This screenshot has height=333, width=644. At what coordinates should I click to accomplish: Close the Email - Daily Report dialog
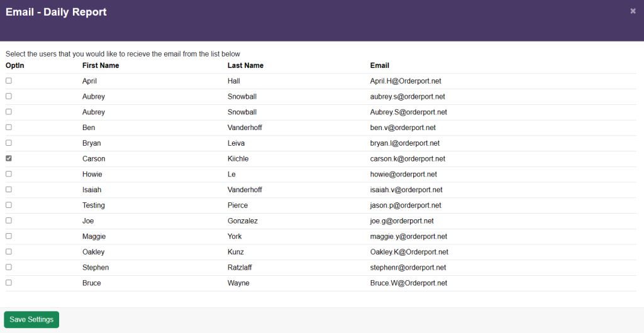(633, 11)
